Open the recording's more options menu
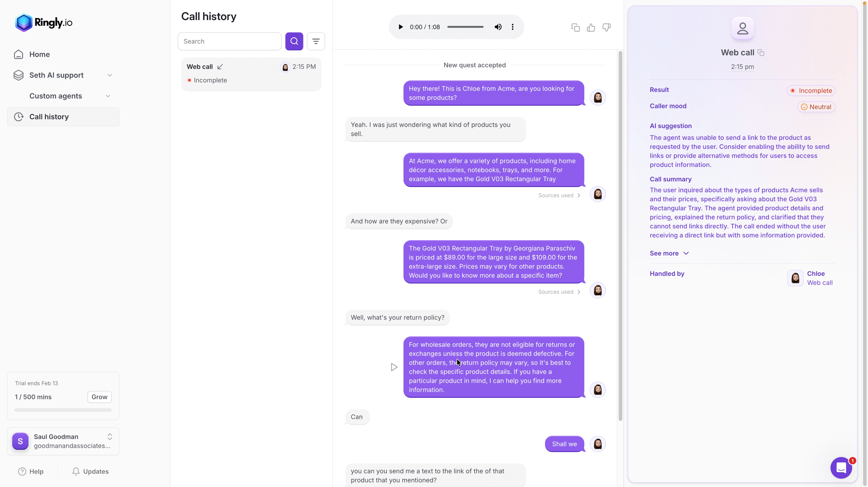868x487 pixels. [x=512, y=27]
